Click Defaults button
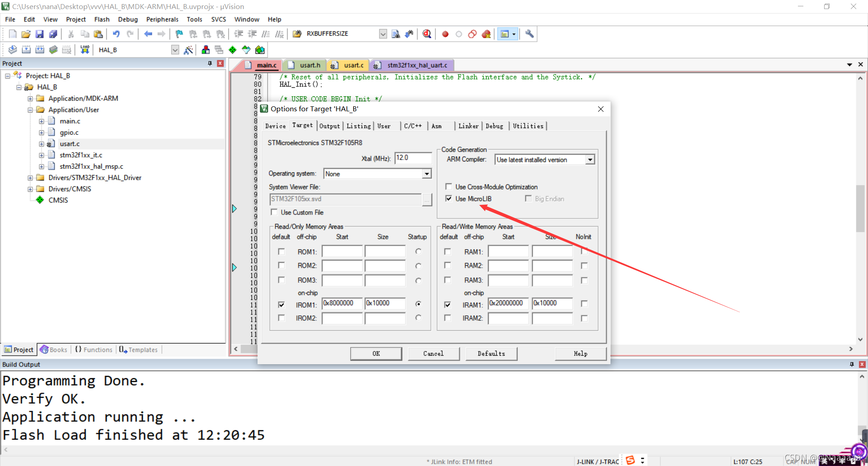 tap(491, 353)
